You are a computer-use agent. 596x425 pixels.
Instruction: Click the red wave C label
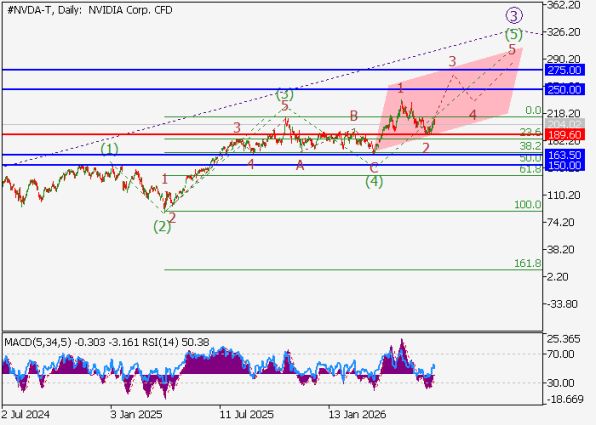click(x=374, y=168)
